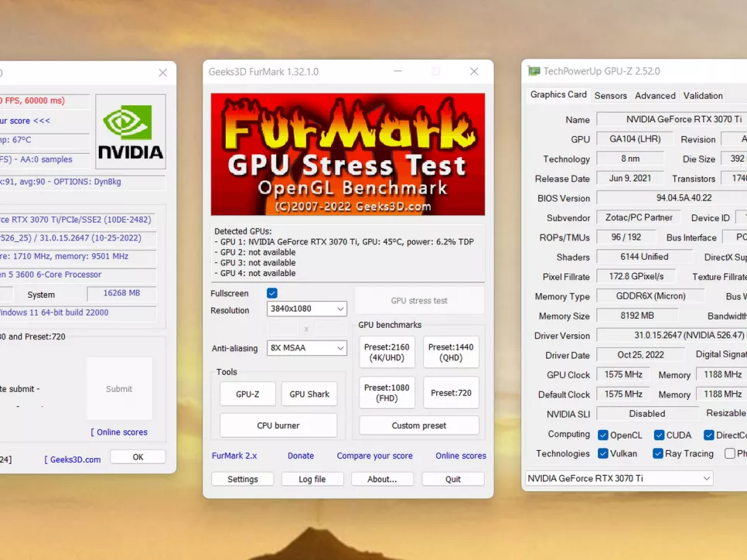Run the Preset:2160 (4K/UHD) benchmark

pos(387,352)
